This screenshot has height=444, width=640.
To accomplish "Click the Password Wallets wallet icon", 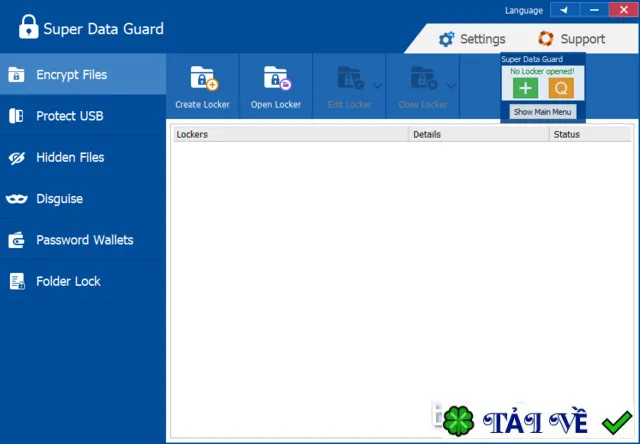I will pyautogui.click(x=16, y=240).
